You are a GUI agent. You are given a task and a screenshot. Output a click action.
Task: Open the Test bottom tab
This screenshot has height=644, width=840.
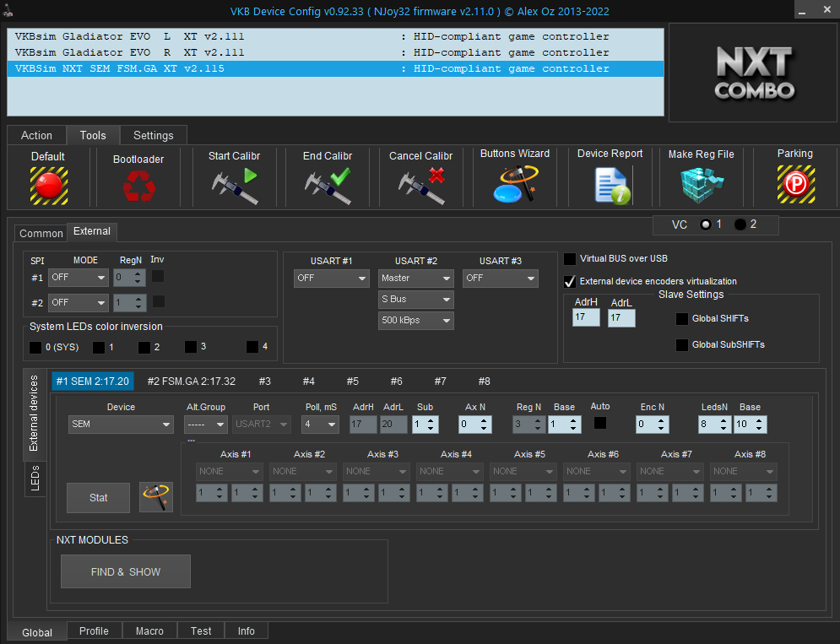click(x=201, y=631)
